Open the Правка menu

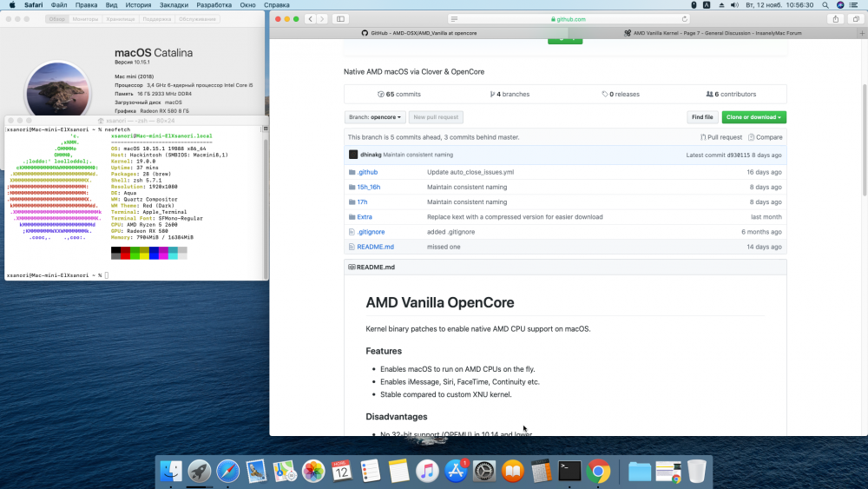coord(86,5)
